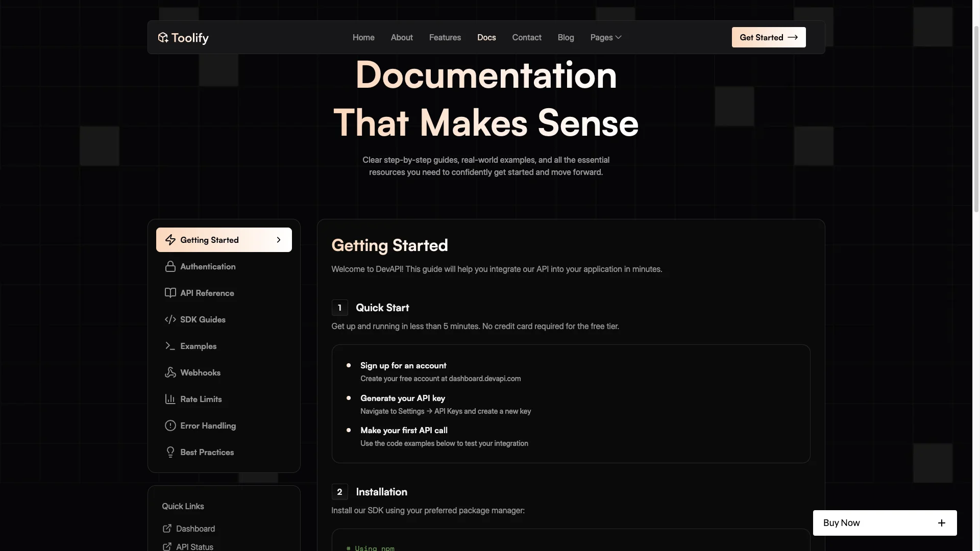
Task: Click the lightbulb icon beside Best Practices
Action: [170, 452]
